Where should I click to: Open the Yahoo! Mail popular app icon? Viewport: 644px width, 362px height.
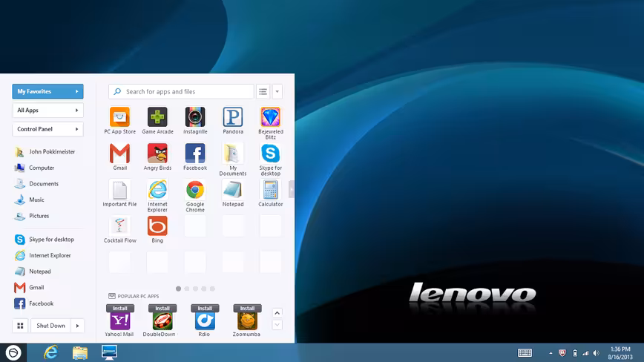pos(120,321)
